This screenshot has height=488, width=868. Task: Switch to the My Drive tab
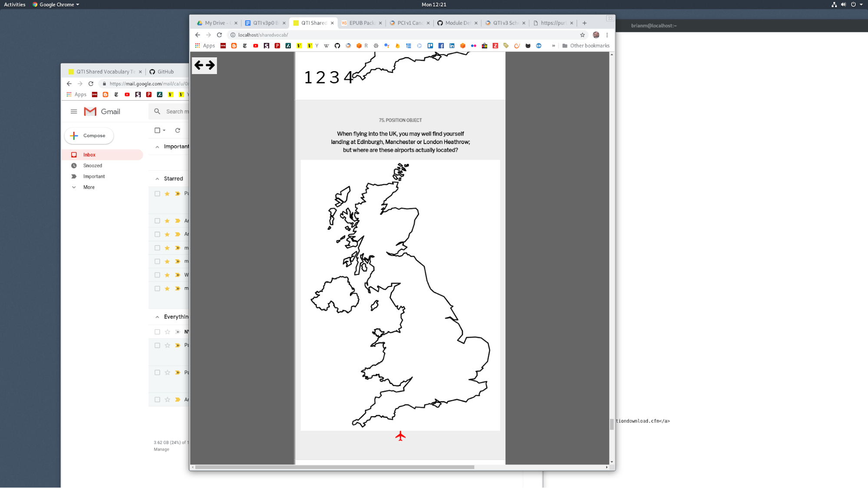tap(215, 23)
